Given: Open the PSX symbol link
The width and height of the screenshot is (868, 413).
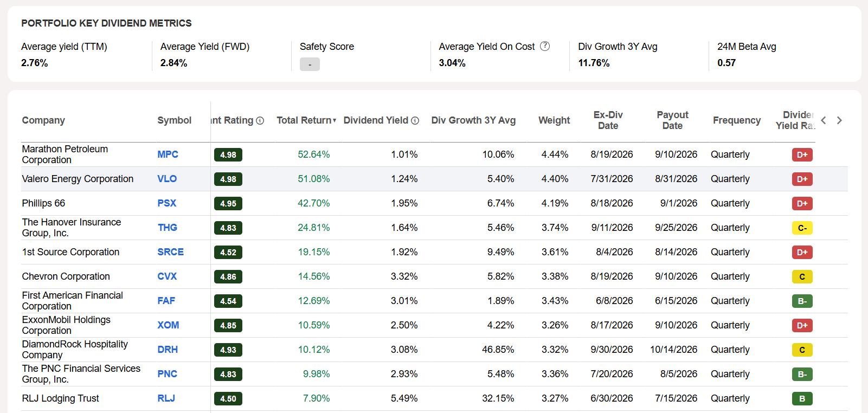Looking at the screenshot, I should pyautogui.click(x=167, y=203).
